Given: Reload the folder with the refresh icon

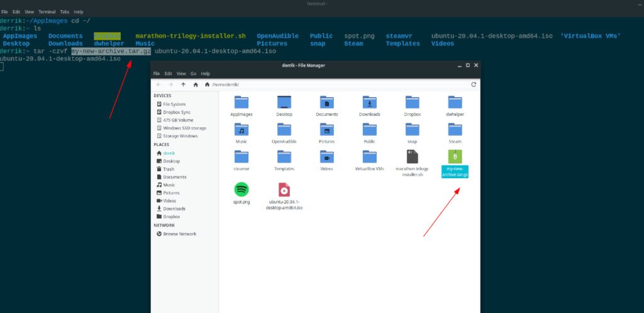Looking at the screenshot, I should (473, 84).
